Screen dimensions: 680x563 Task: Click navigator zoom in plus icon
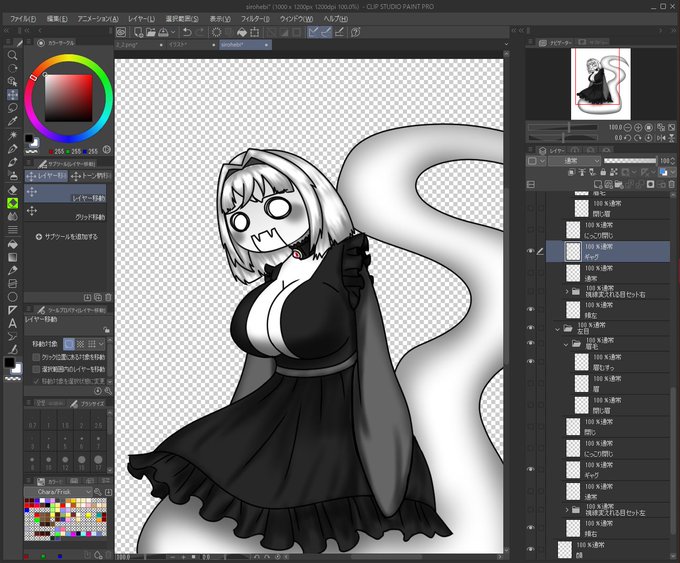pyautogui.click(x=638, y=128)
